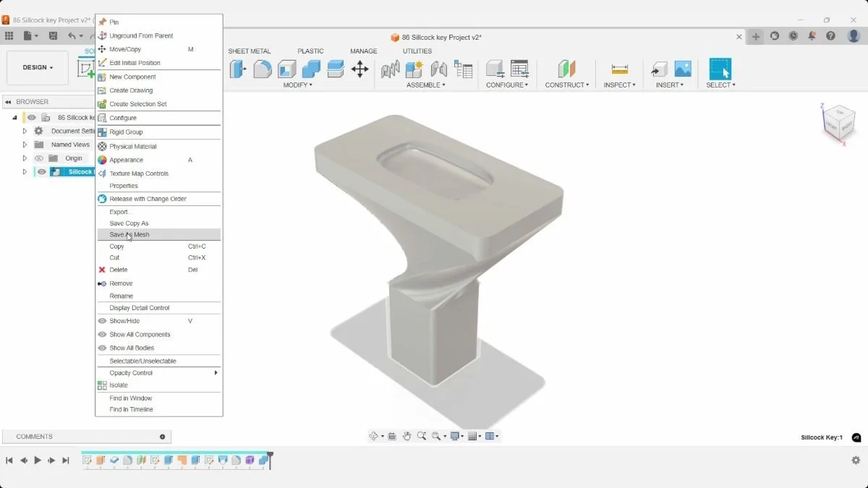The width and height of the screenshot is (868, 488).
Task: Choose Find in Timeline option
Action: 159,409
